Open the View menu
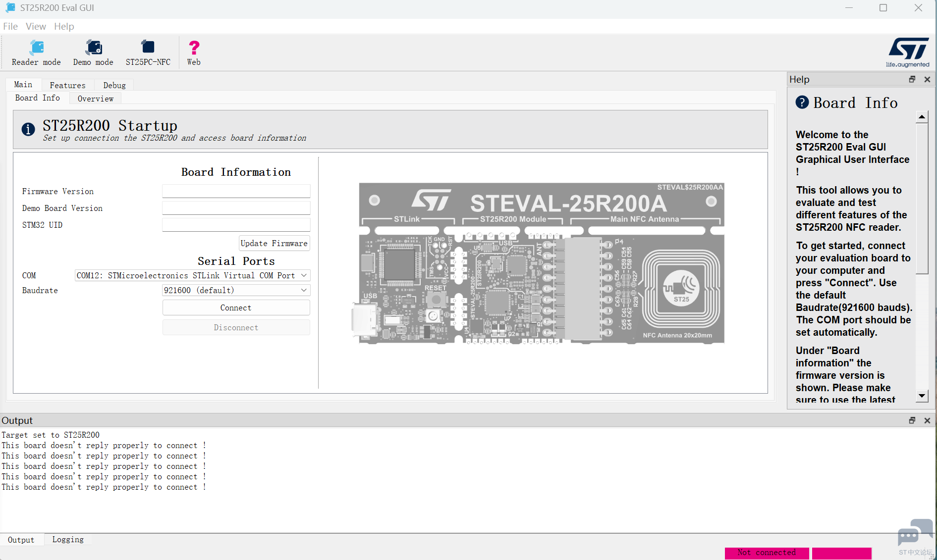 (36, 26)
